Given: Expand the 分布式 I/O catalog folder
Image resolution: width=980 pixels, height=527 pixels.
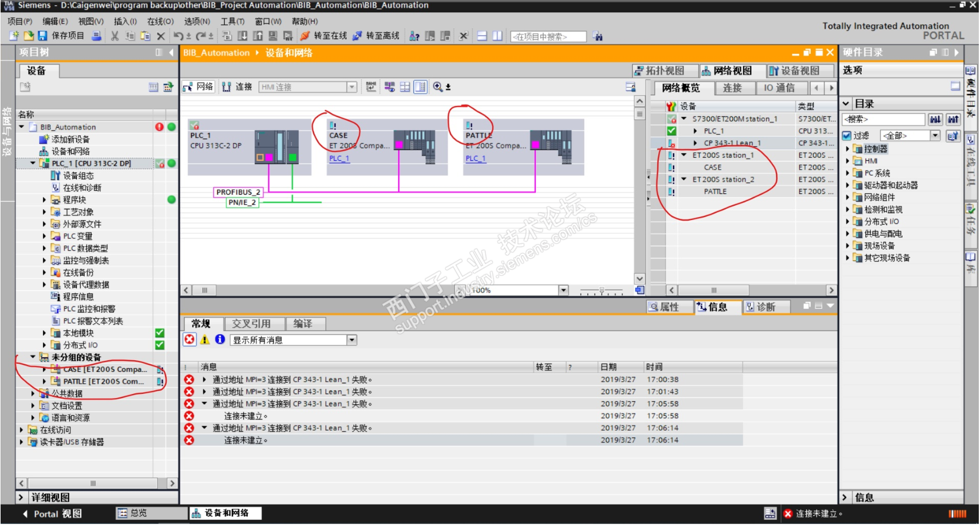Looking at the screenshot, I should pos(848,222).
